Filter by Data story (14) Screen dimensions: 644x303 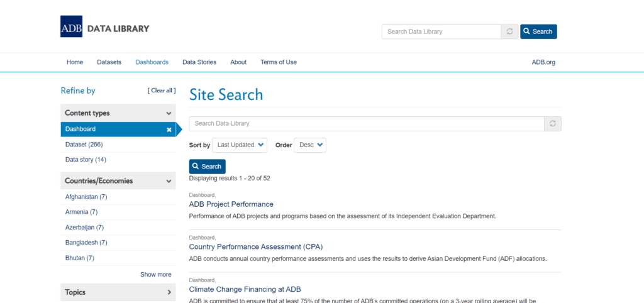(x=86, y=159)
